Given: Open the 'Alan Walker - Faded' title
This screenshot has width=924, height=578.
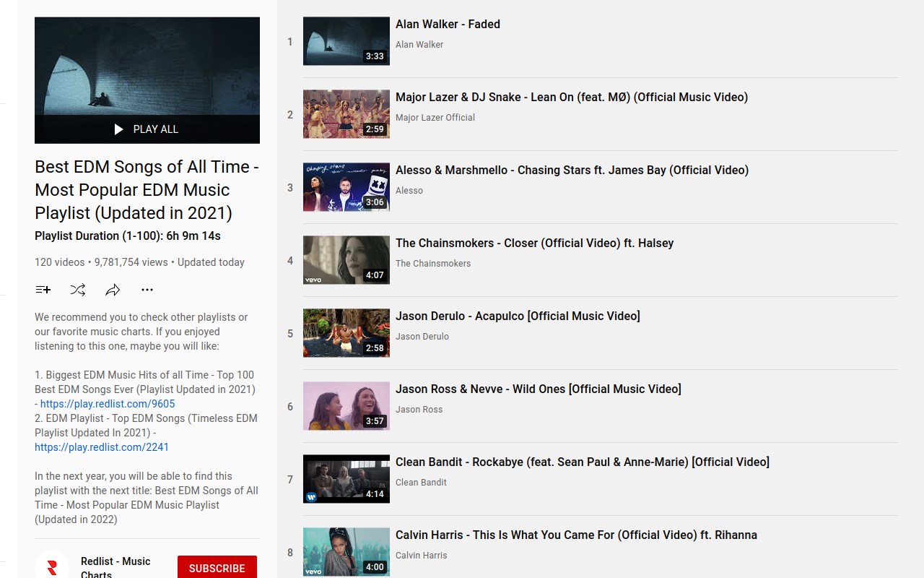Looking at the screenshot, I should [448, 24].
